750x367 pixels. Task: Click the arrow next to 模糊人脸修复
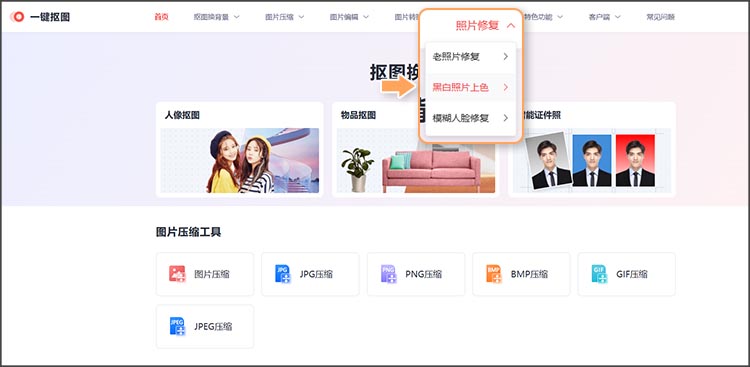pyautogui.click(x=506, y=118)
